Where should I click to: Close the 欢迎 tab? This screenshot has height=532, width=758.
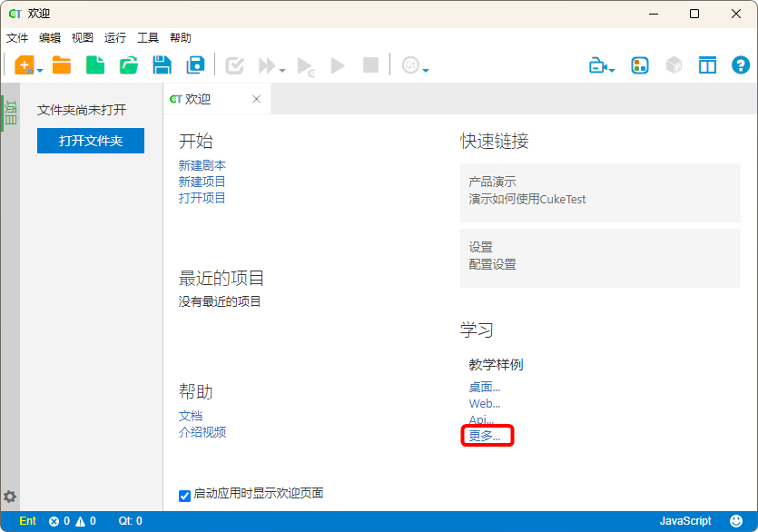tap(256, 99)
